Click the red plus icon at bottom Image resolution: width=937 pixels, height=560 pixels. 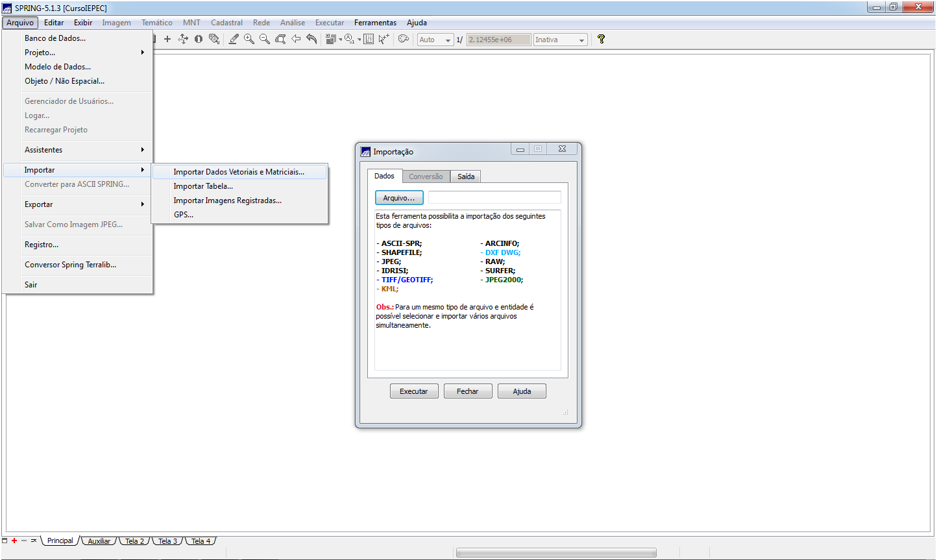tap(14, 541)
